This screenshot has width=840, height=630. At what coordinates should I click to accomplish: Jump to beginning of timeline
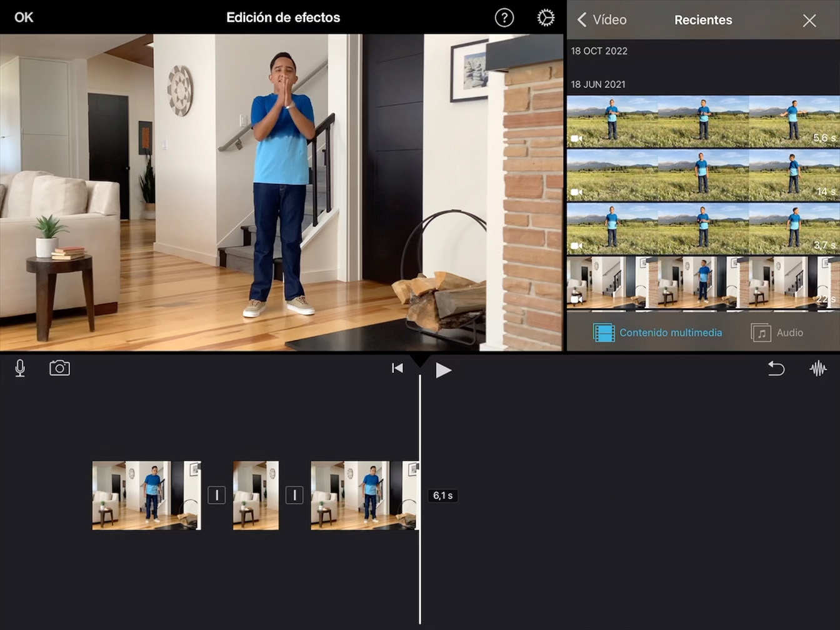pos(397,368)
